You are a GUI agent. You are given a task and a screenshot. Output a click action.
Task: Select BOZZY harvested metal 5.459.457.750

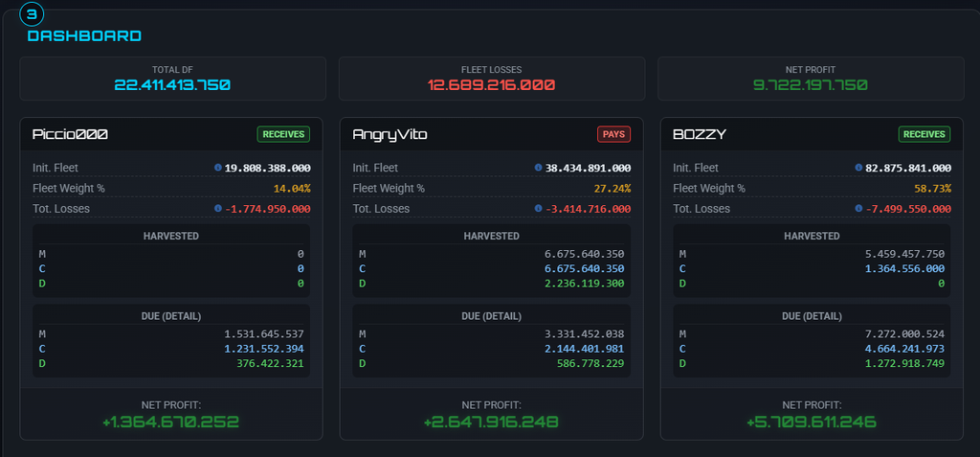pos(903,254)
